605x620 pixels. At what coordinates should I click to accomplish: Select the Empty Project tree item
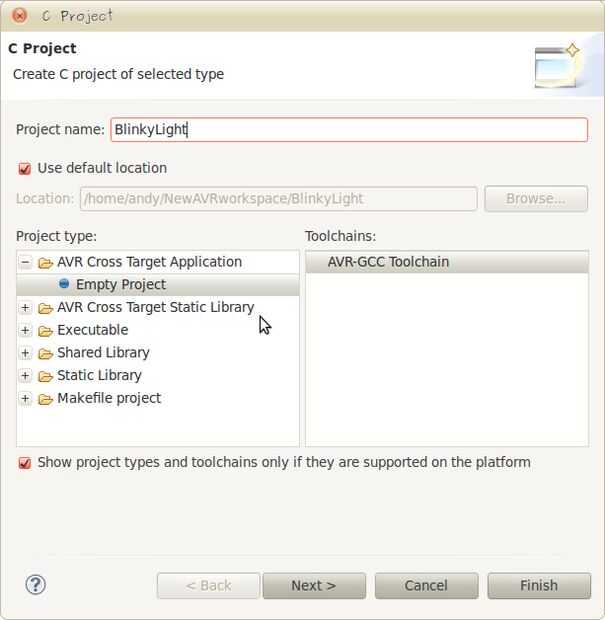[x=120, y=285]
